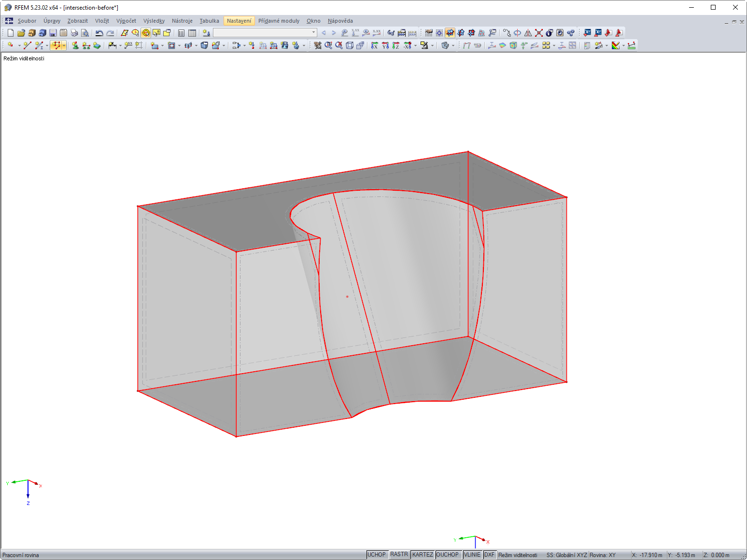This screenshot has height=560, width=747.
Task: Click the previous load case arrow
Action: tap(324, 33)
